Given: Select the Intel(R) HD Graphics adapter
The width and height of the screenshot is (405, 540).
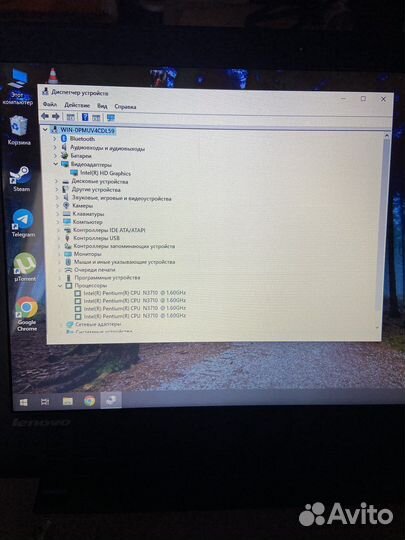Looking at the screenshot, I should coord(105,173).
